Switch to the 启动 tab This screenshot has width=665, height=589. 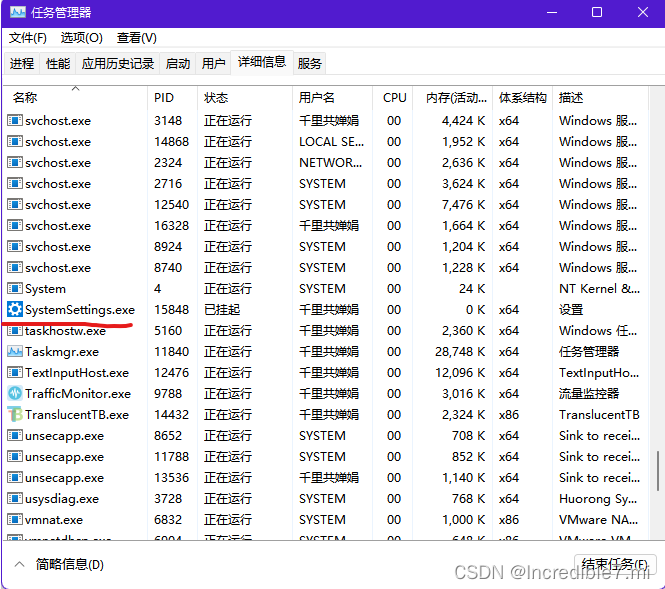click(x=178, y=64)
